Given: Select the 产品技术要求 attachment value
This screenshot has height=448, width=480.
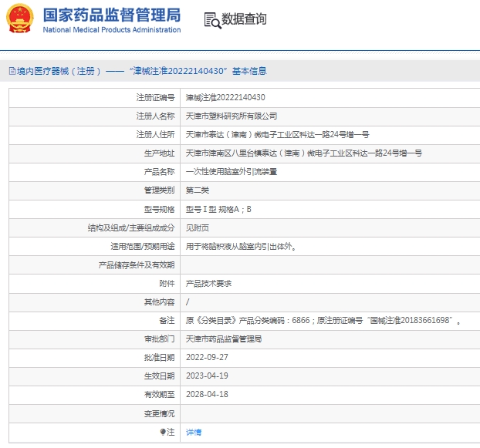Looking at the screenshot, I should click(x=208, y=284).
